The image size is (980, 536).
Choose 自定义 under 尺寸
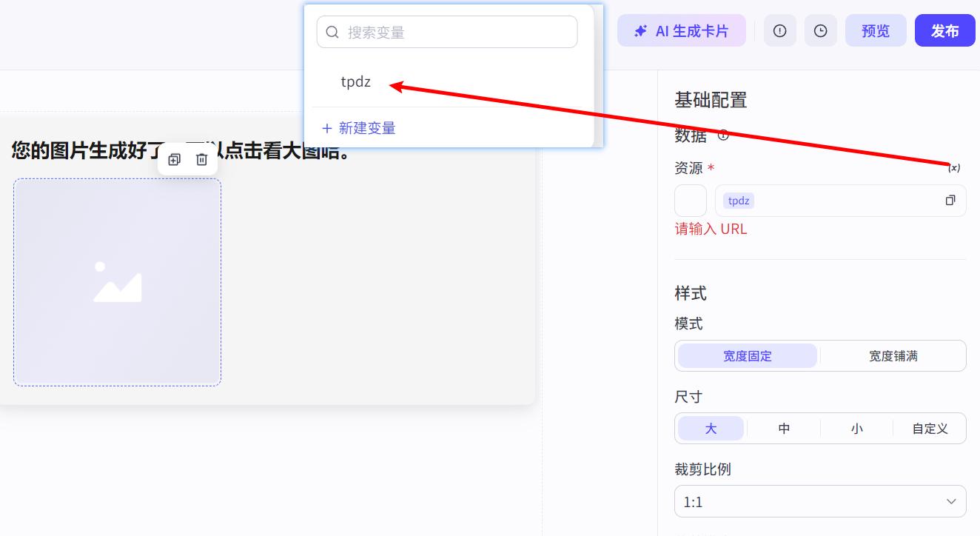(x=930, y=428)
